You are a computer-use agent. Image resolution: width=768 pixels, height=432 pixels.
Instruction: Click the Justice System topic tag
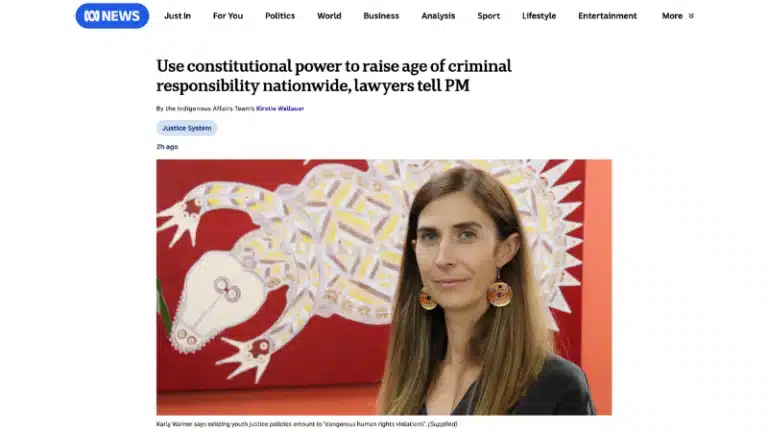pyautogui.click(x=187, y=128)
